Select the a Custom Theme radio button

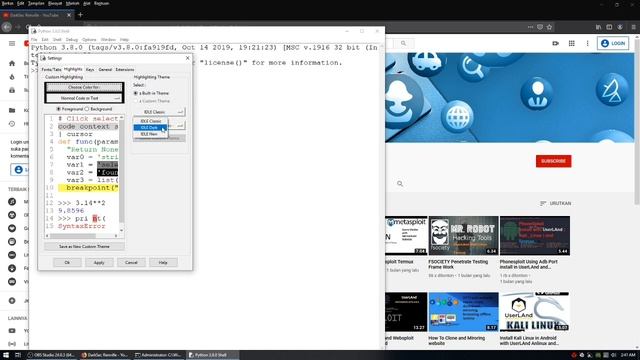coord(151,101)
